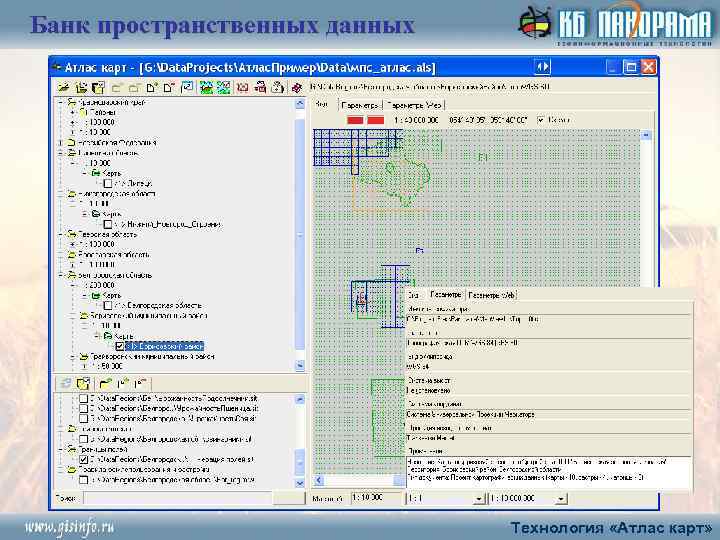Click the first green map icon in the top toolbar
Image resolution: width=720 pixels, height=540 pixels.
coord(206,87)
